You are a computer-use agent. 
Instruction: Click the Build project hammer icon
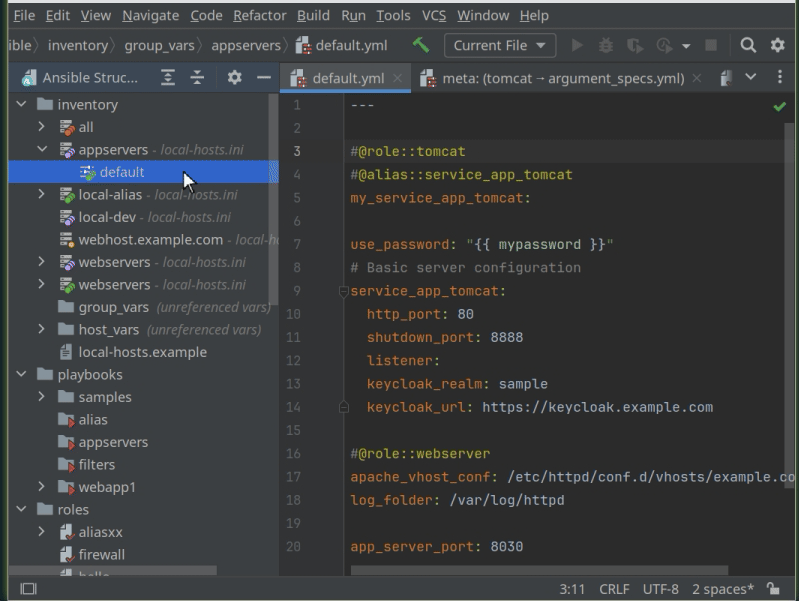[420, 45]
